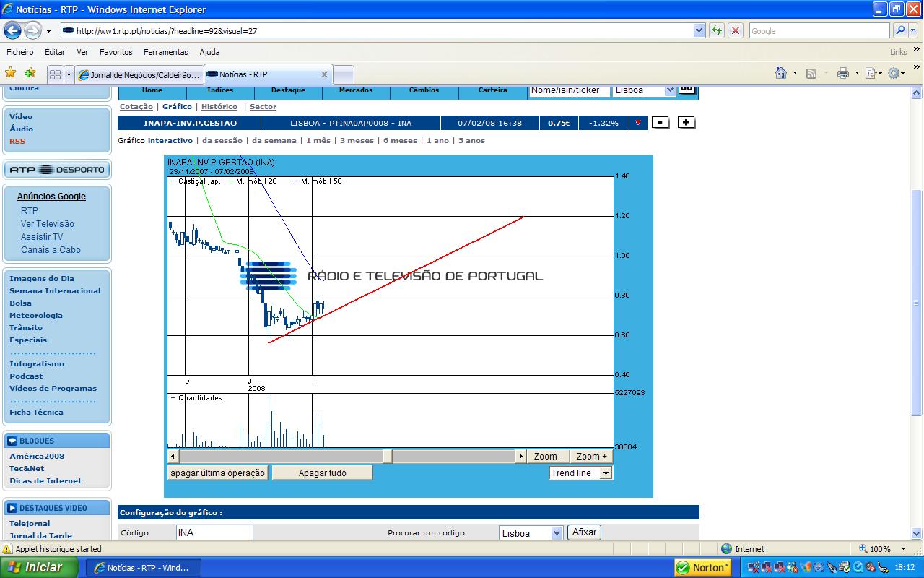The height and width of the screenshot is (578, 924).
Task: Click apagar última operação button
Action: coord(217,473)
